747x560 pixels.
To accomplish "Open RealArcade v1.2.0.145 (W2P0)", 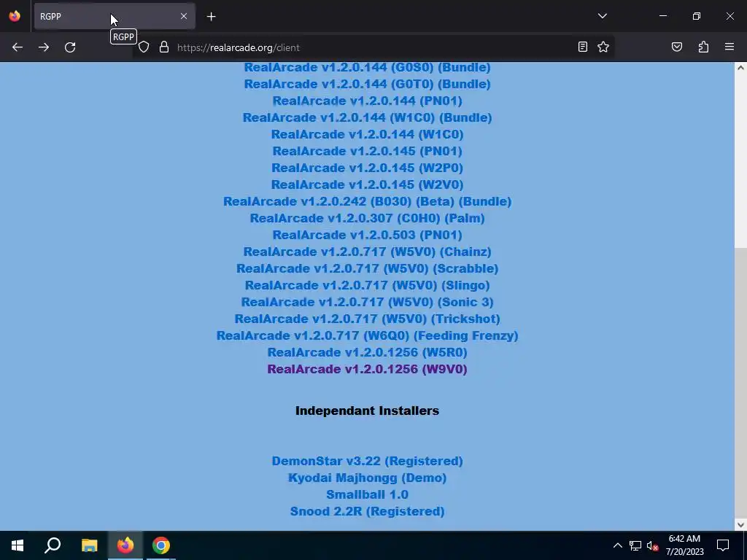I will pyautogui.click(x=368, y=168).
